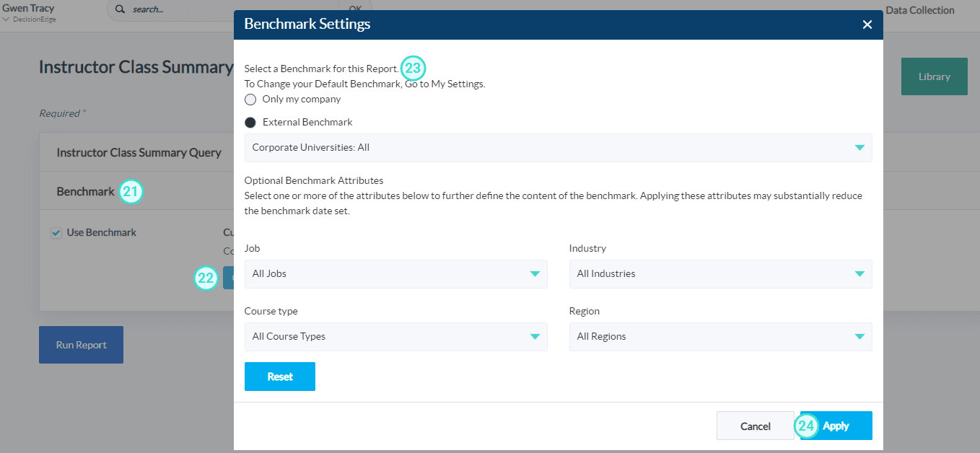Open the "Corporate Universities: All" benchmark dropdown
This screenshot has height=453, width=980.
coord(859,148)
